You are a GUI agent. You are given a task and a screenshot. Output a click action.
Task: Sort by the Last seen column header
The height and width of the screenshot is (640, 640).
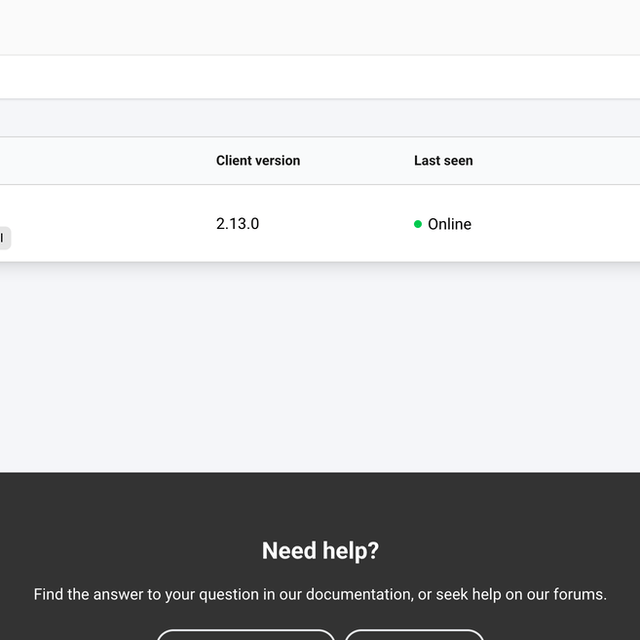tap(443, 160)
